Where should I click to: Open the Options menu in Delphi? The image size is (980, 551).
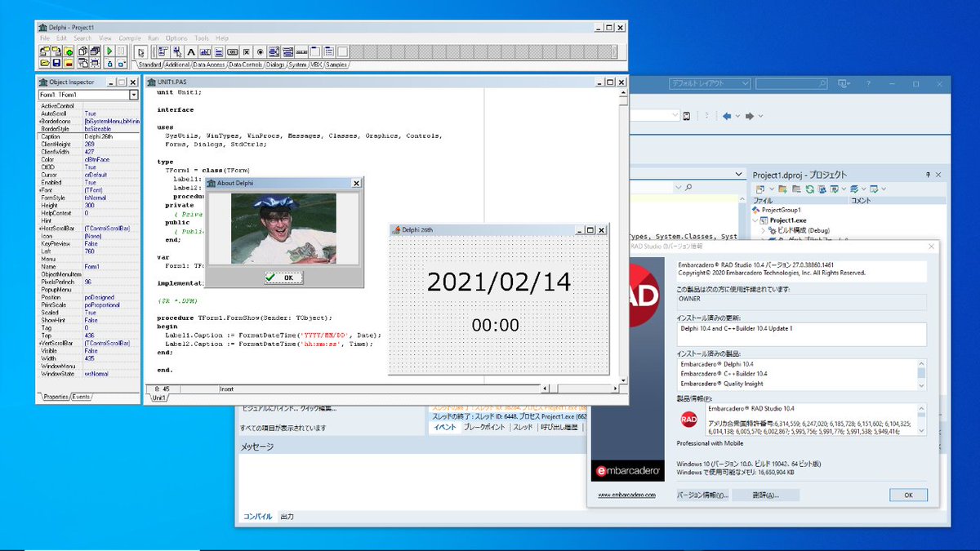(x=176, y=38)
